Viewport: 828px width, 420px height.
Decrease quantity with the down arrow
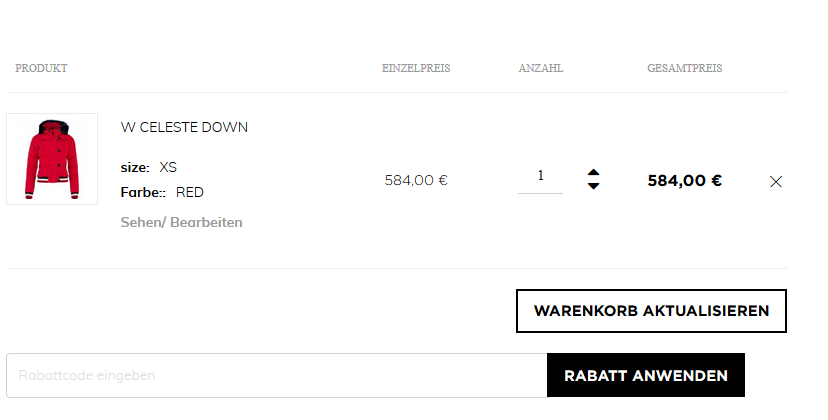(x=593, y=185)
